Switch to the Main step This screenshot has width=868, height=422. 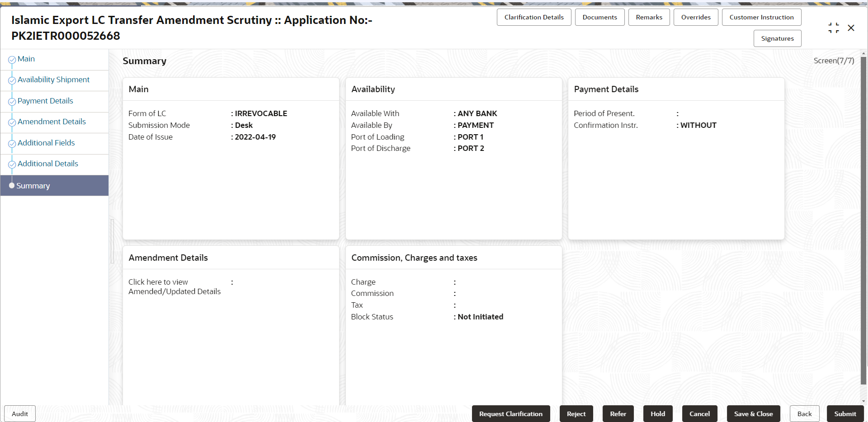click(x=26, y=59)
